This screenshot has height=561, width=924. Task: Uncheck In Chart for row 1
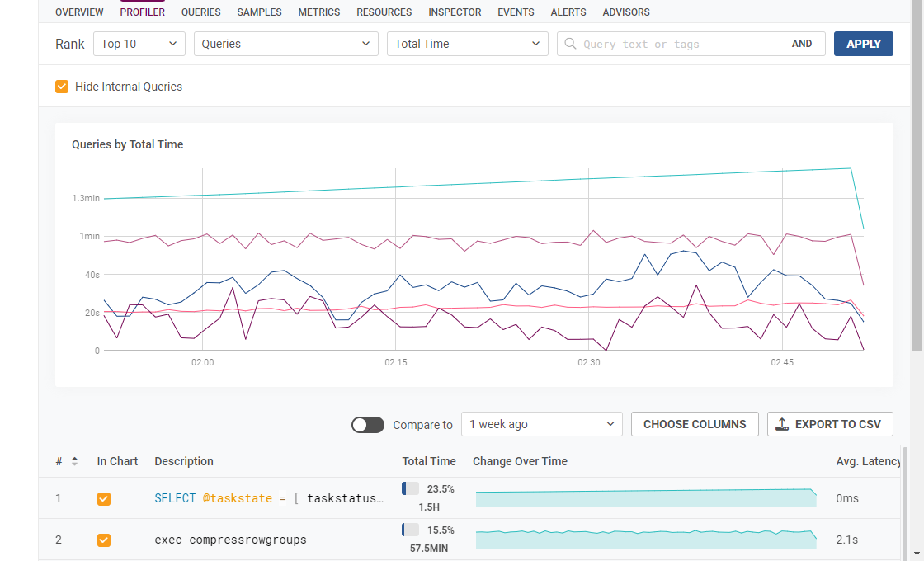coord(104,499)
